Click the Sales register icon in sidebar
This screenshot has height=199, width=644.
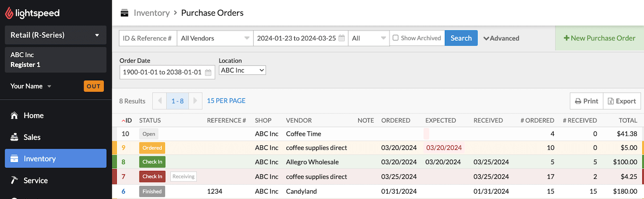15,137
